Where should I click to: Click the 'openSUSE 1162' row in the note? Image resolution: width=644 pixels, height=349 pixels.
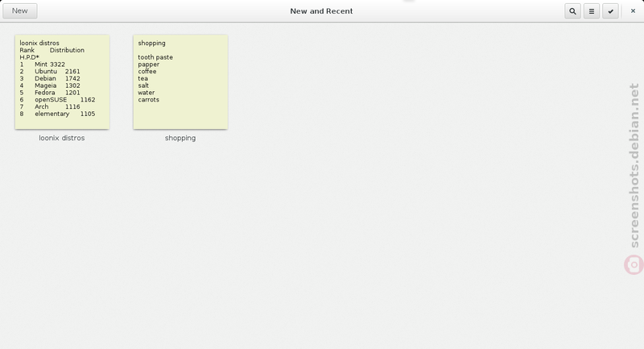pyautogui.click(x=57, y=99)
